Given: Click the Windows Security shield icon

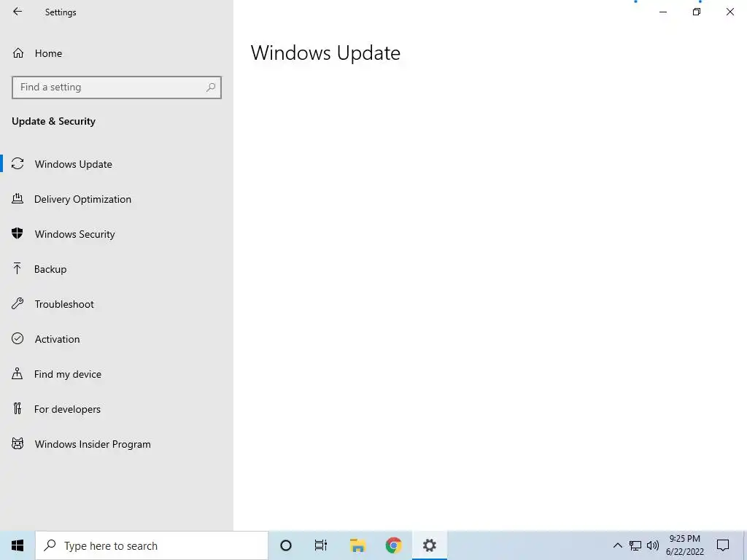Looking at the screenshot, I should tap(18, 233).
